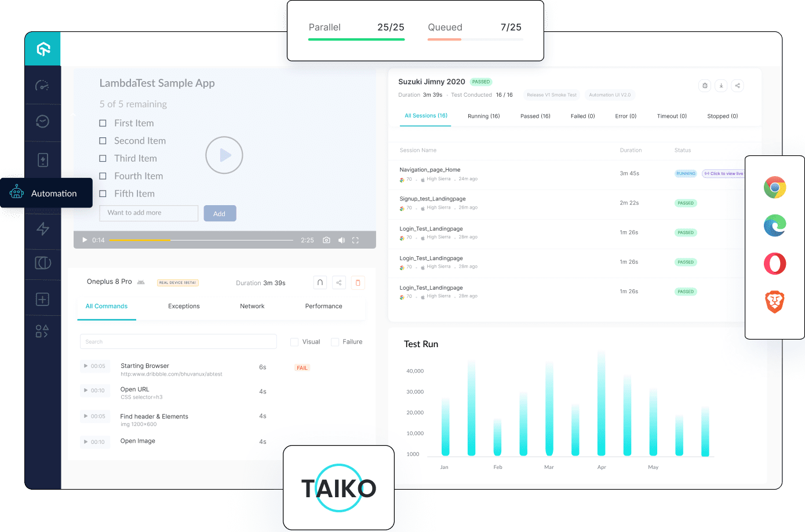Click the FAIL badge on Starting Browser
Viewport: 805px width, 532px height.
click(302, 368)
